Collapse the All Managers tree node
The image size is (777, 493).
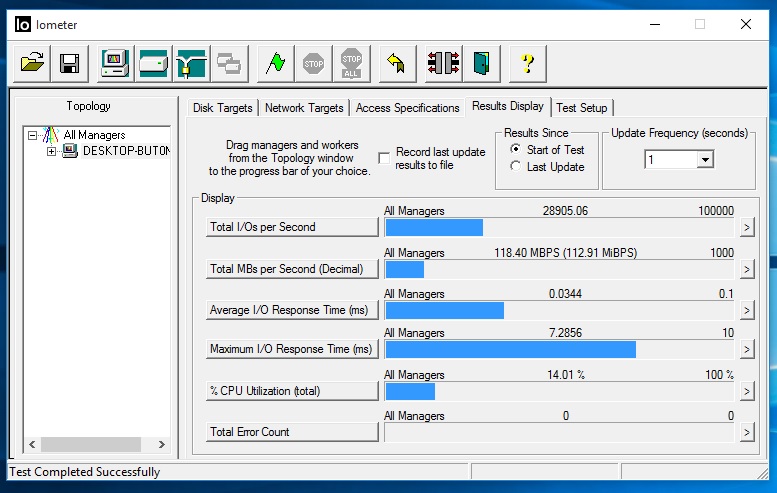[x=33, y=135]
